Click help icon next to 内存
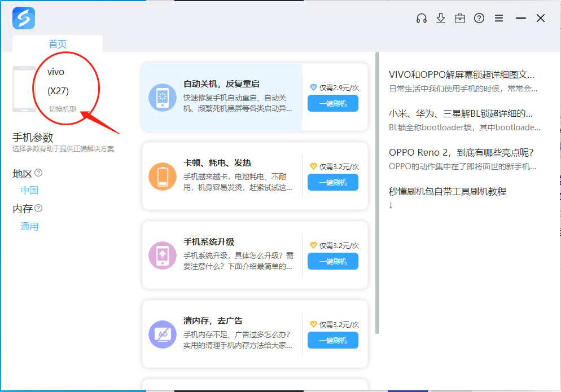Image resolution: width=561 pixels, height=392 pixels. (x=38, y=208)
